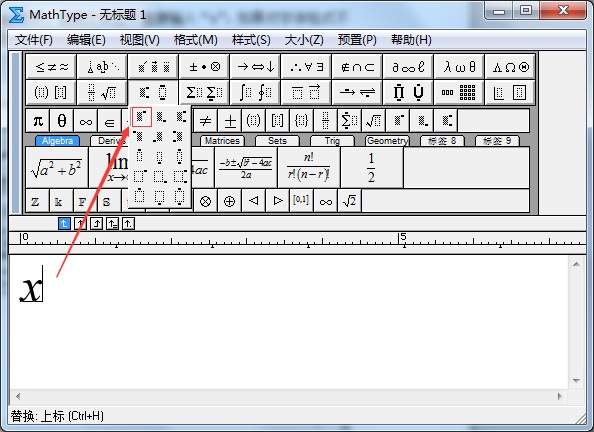The image size is (594, 432).
Task: Insert the one-half fraction
Action: pos(372,167)
